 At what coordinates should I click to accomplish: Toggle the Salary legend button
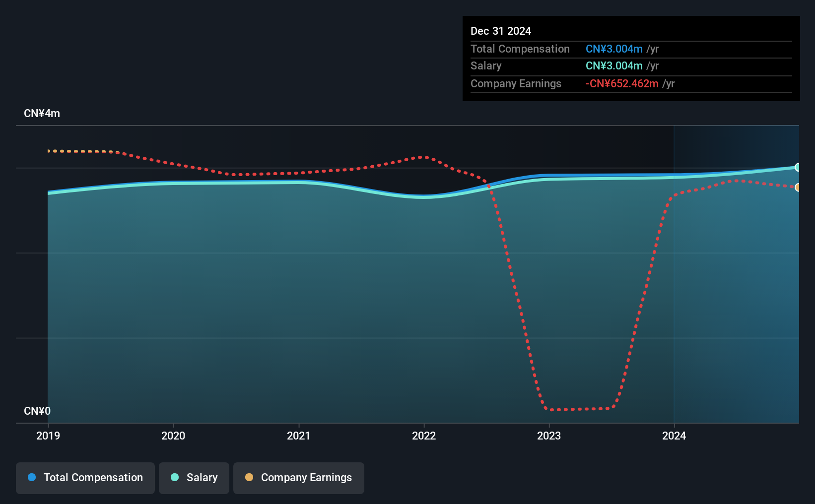pos(194,478)
